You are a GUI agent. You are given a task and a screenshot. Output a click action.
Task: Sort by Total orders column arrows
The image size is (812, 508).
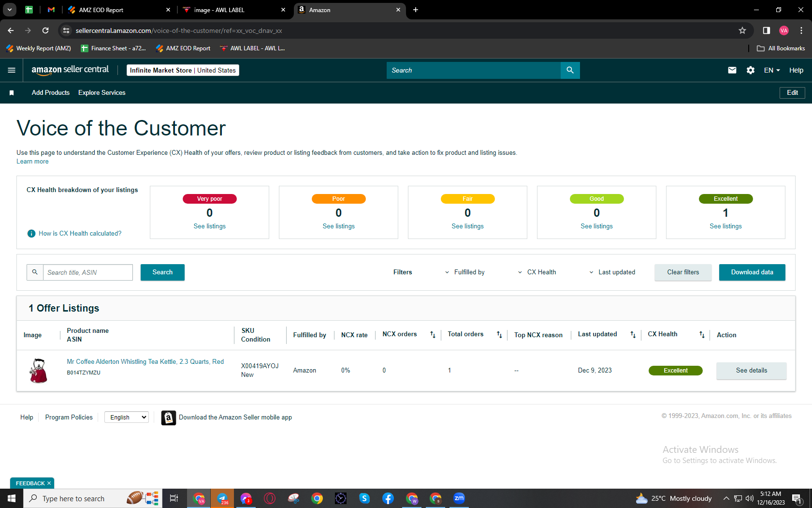(499, 335)
